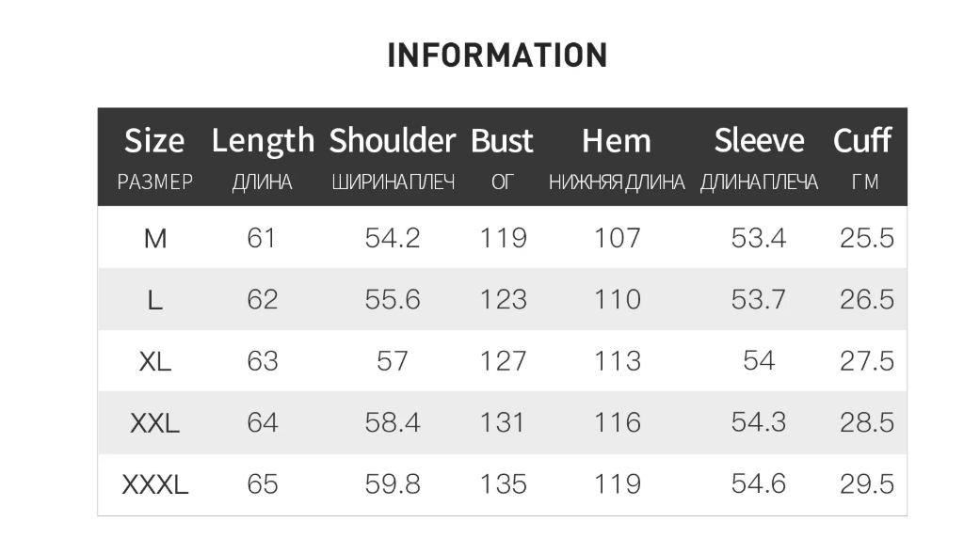Image resolution: width=980 pixels, height=538 pixels.
Task: Click shoulder value 54.2 for size M
Action: [393, 239]
